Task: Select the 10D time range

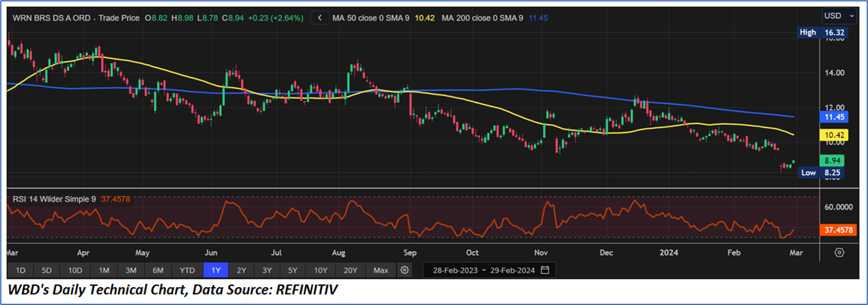Action: 75,270
